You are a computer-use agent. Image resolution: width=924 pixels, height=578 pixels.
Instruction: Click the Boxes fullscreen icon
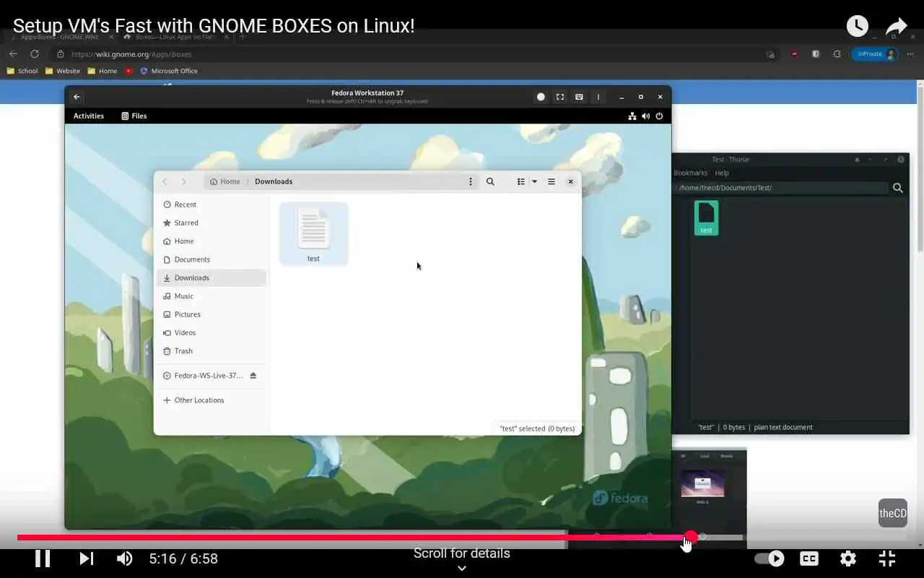560,97
